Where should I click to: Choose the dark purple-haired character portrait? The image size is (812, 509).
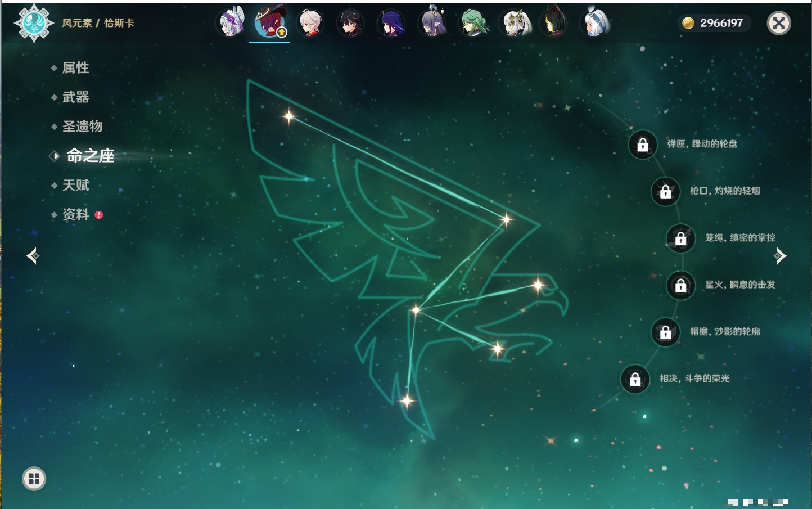[x=391, y=23]
